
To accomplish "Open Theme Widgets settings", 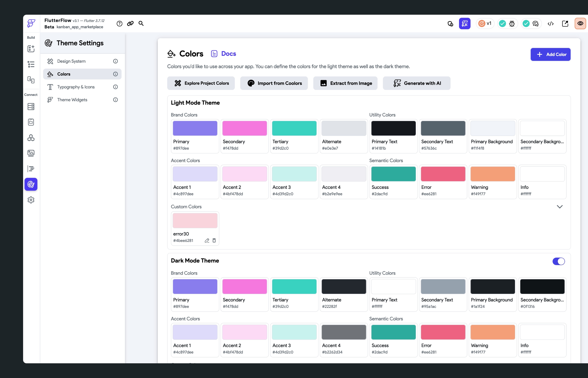I will click(x=72, y=100).
